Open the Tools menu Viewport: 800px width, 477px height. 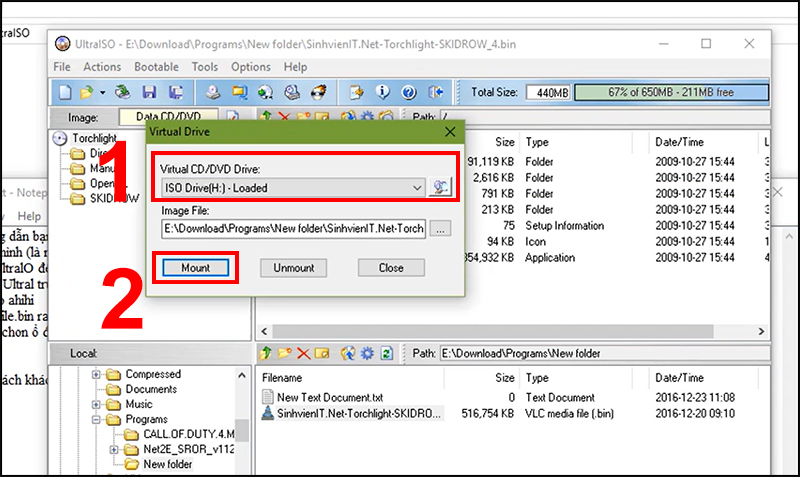pos(205,67)
